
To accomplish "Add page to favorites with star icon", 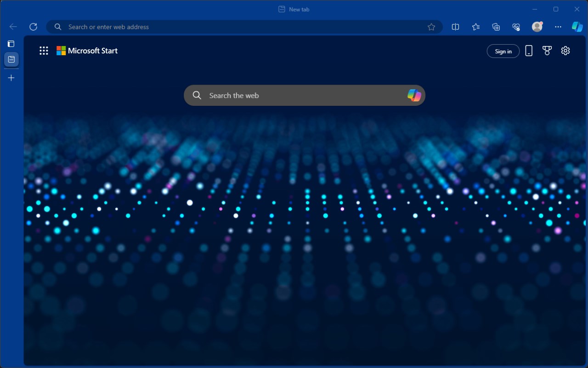I will click(x=431, y=27).
